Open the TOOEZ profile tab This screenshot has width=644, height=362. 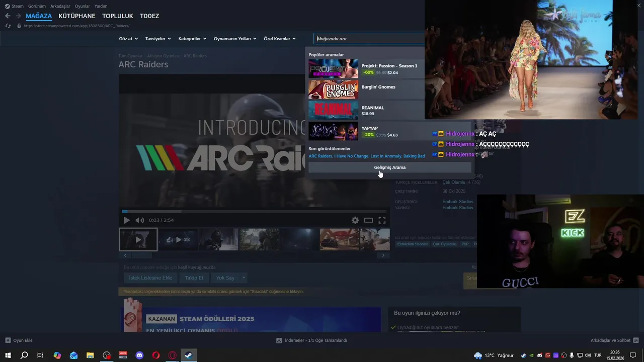(149, 16)
